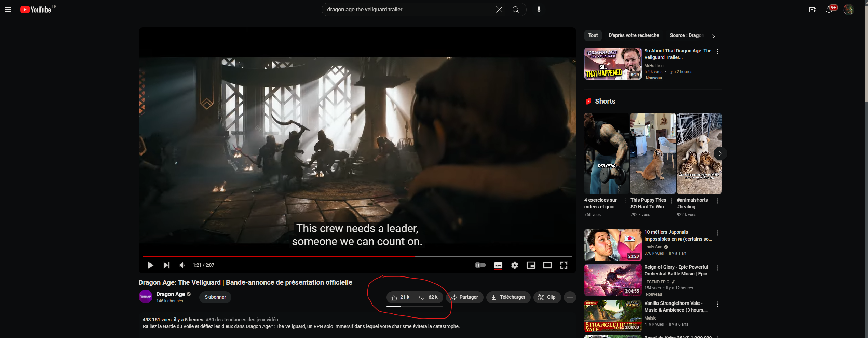The height and width of the screenshot is (338, 868).
Task: Open options for the #animalshorts short
Action: (718, 201)
